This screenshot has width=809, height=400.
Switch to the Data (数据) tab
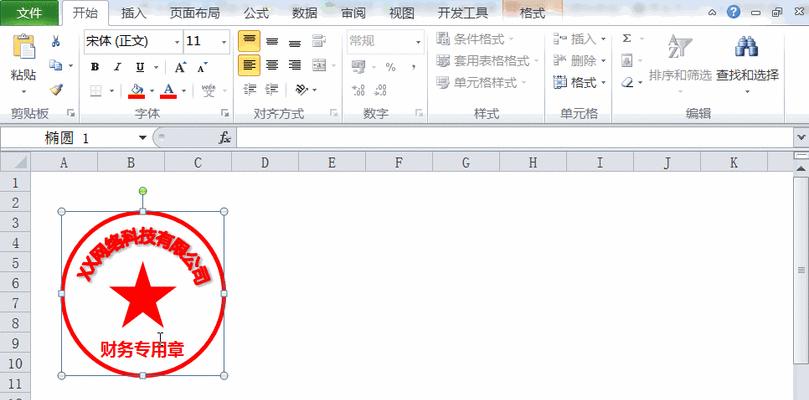(x=305, y=13)
